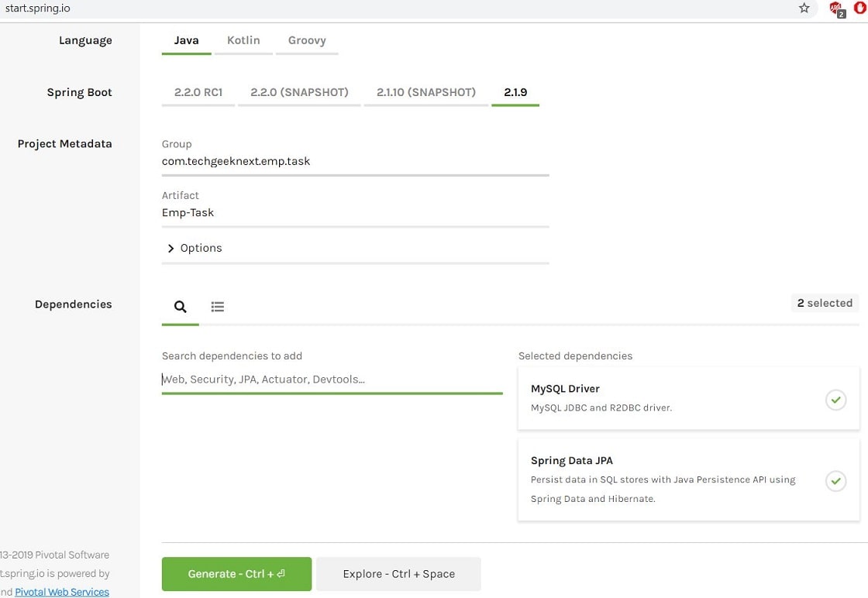This screenshot has height=598, width=868.
Task: Click the Spring Data JPA card title
Action: coord(572,461)
